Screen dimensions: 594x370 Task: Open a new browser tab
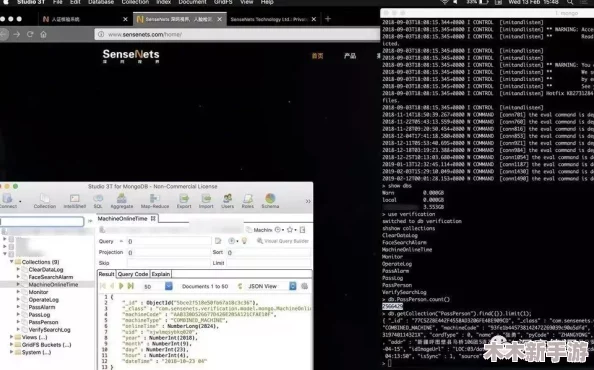pyautogui.click(x=328, y=19)
